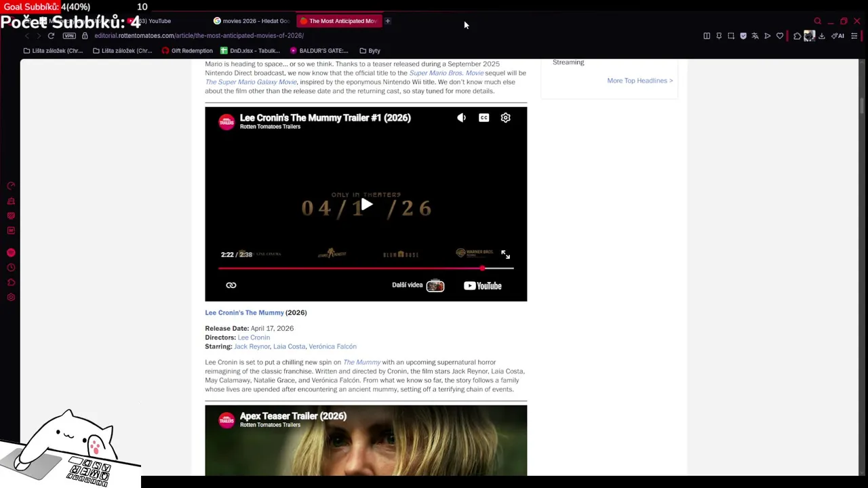This screenshot has width=868, height=488.
Task: Open Super Mario Bros. Movie link
Action: pos(446,73)
